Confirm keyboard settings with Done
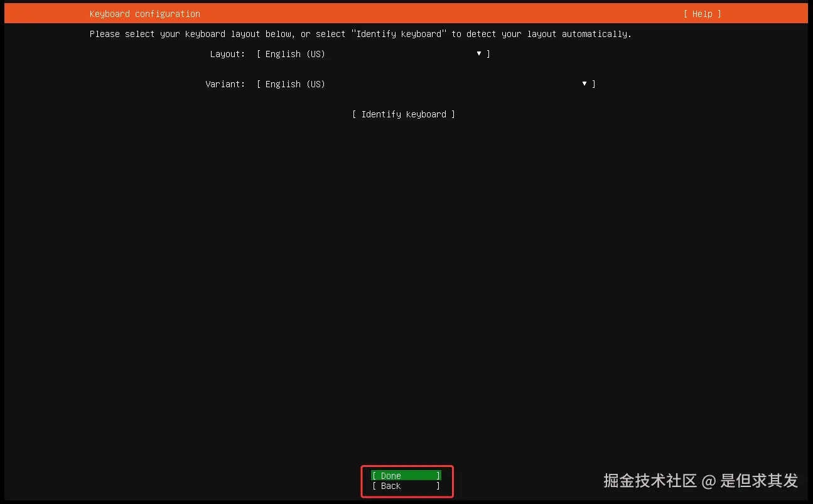The height and width of the screenshot is (504, 813). pyautogui.click(x=405, y=476)
